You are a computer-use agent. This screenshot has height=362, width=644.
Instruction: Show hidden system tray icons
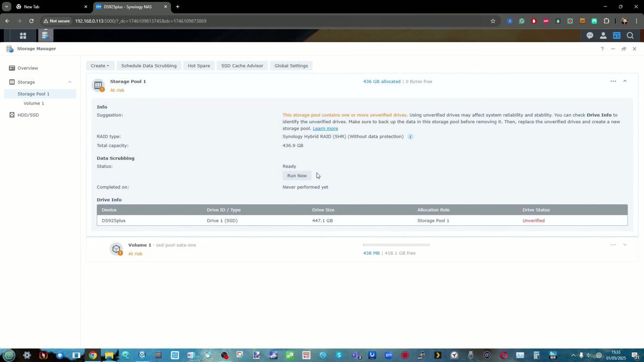pos(573,356)
